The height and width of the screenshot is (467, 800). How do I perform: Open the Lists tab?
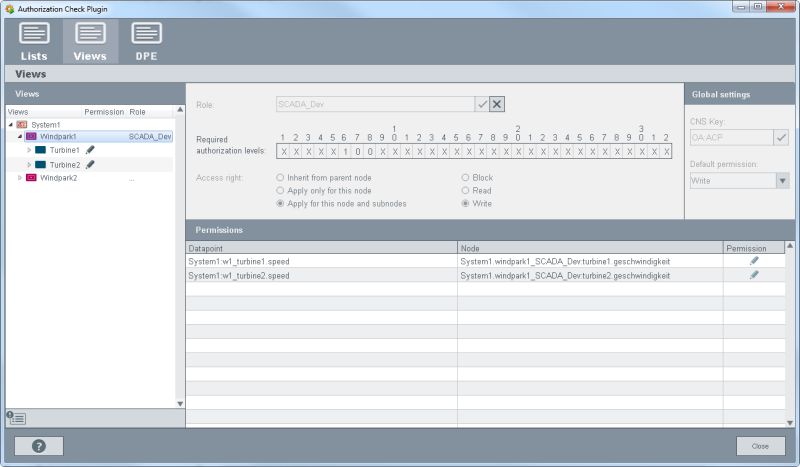(x=34, y=41)
